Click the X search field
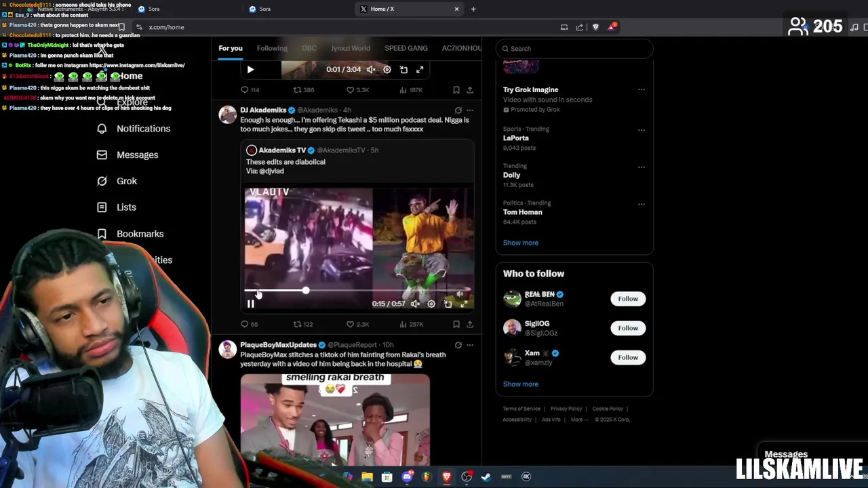This screenshot has height=488, width=868. [574, 49]
